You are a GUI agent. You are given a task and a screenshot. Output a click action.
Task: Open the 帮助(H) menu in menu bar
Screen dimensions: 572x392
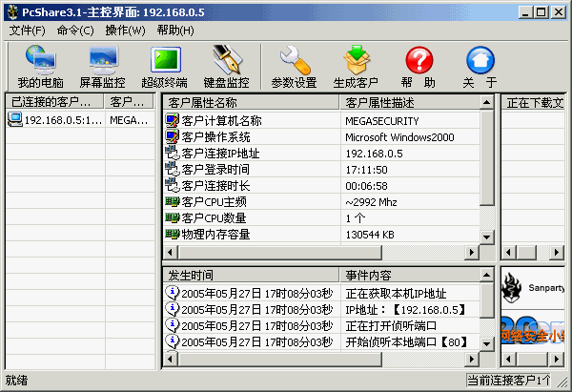tap(174, 31)
